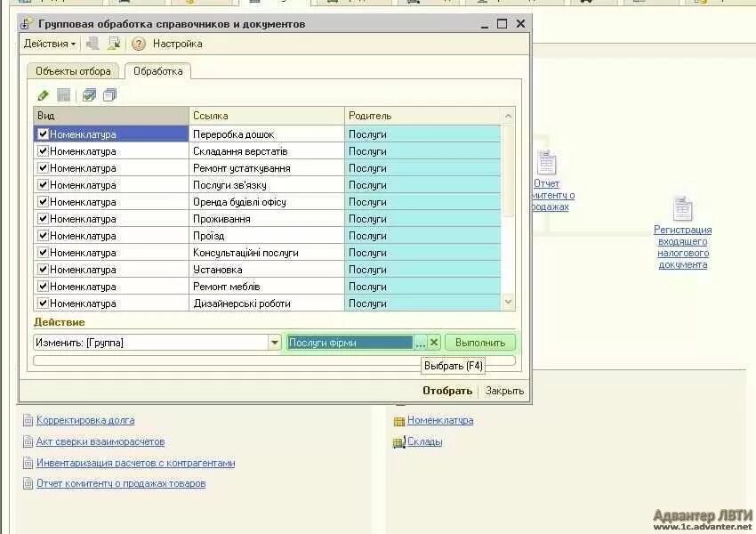Sort by the Вид column header
Image resolution: width=756 pixels, height=534 pixels.
point(111,116)
